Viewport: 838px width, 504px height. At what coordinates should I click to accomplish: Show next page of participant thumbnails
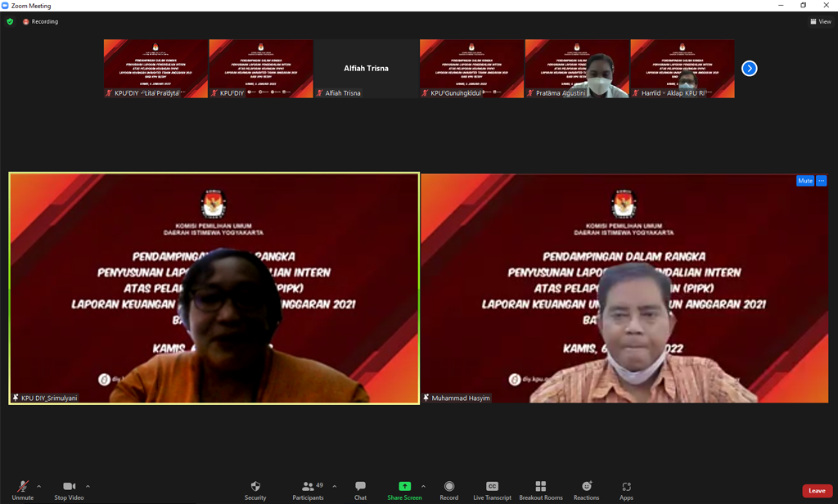[x=749, y=69]
